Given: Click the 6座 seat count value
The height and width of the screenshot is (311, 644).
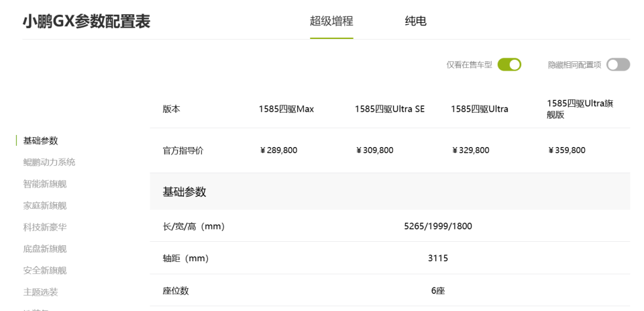Looking at the screenshot, I should tap(438, 291).
